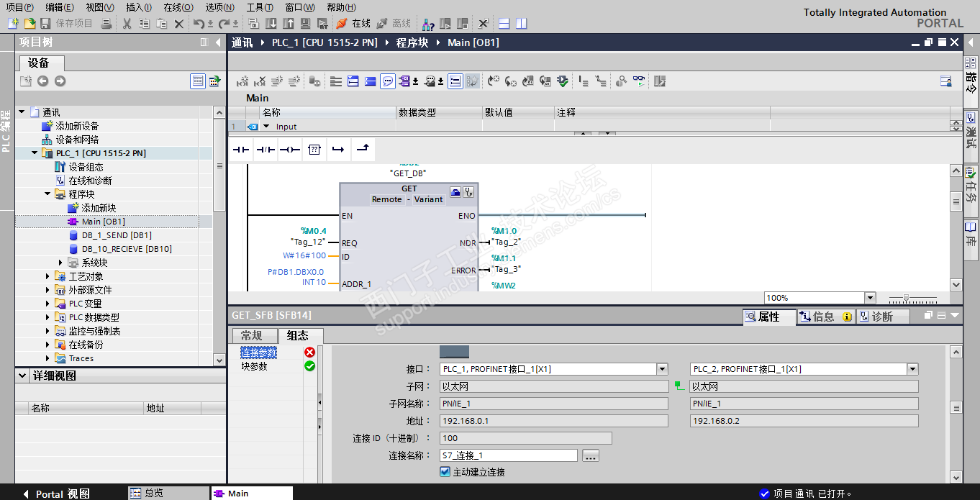
Task: Insert a normally closed contact
Action: coord(266,150)
